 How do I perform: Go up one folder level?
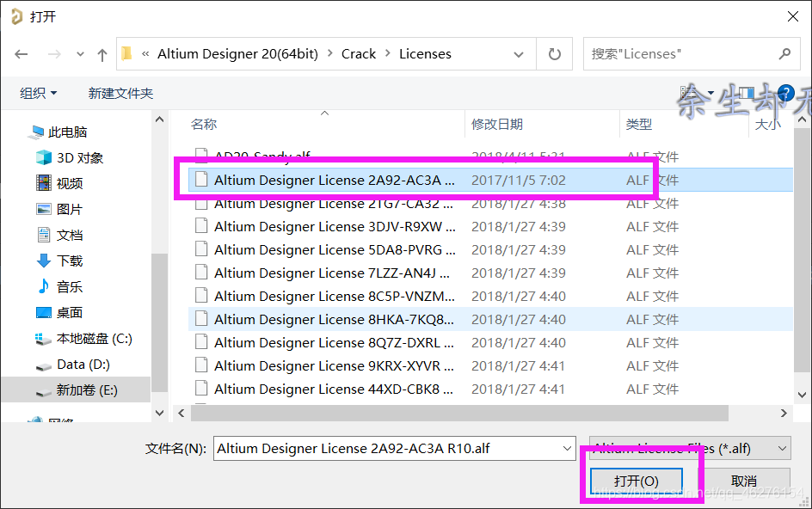102,54
